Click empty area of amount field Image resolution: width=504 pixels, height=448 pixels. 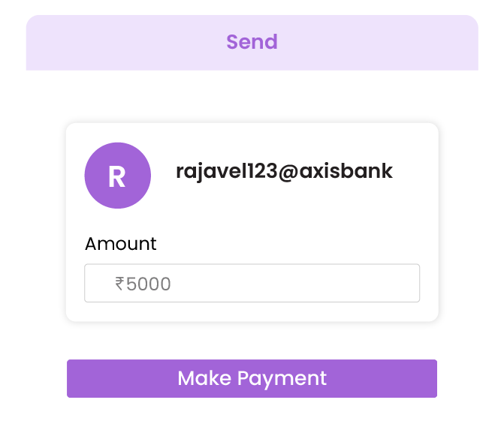[296, 283]
